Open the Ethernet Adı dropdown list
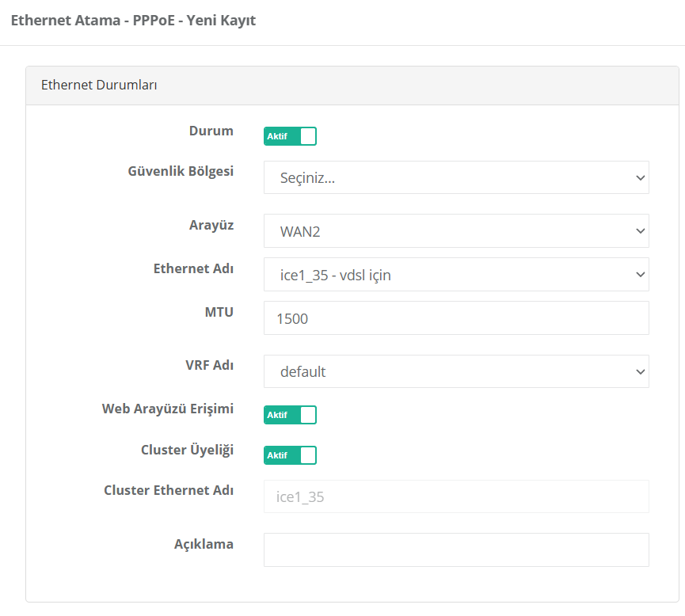Viewport: 685px width, 616px height. (x=456, y=275)
